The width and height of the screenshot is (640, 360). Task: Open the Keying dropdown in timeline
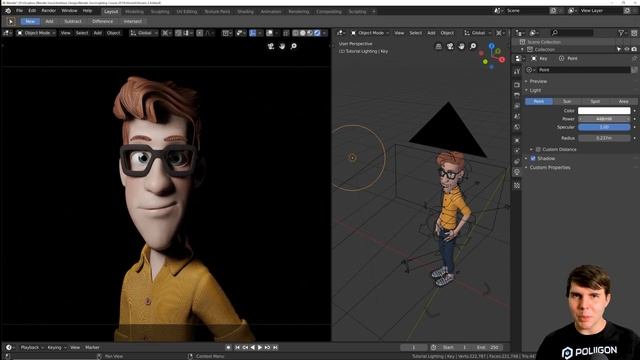coord(57,347)
